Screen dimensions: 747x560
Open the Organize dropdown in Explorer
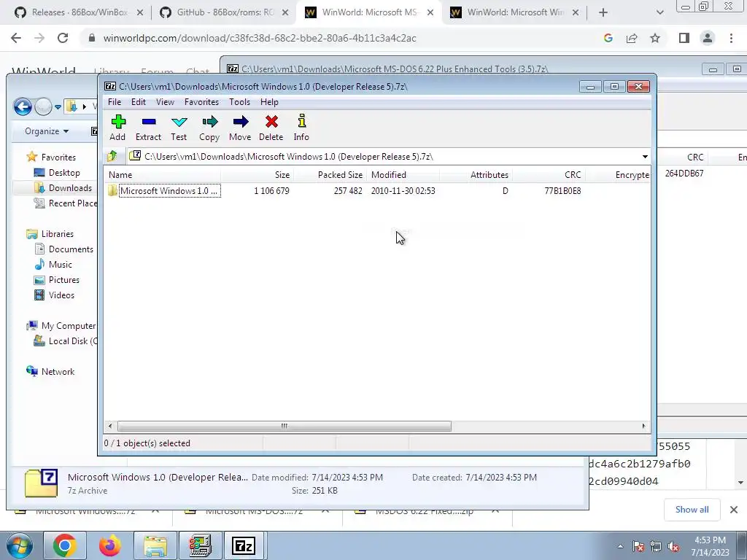47,131
